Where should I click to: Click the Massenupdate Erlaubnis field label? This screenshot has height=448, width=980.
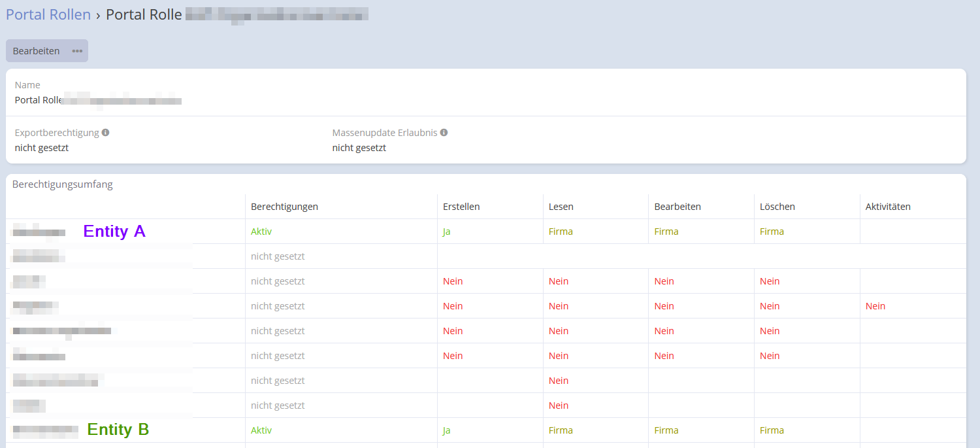(385, 132)
